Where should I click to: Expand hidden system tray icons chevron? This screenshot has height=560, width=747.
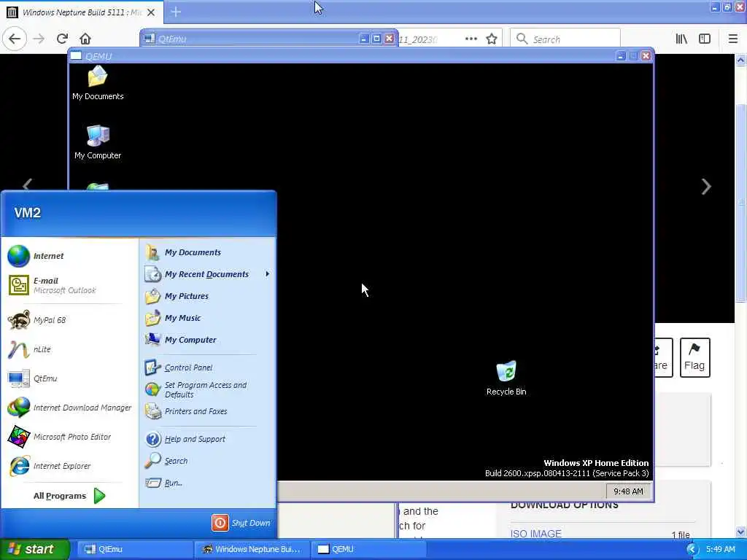coord(692,550)
